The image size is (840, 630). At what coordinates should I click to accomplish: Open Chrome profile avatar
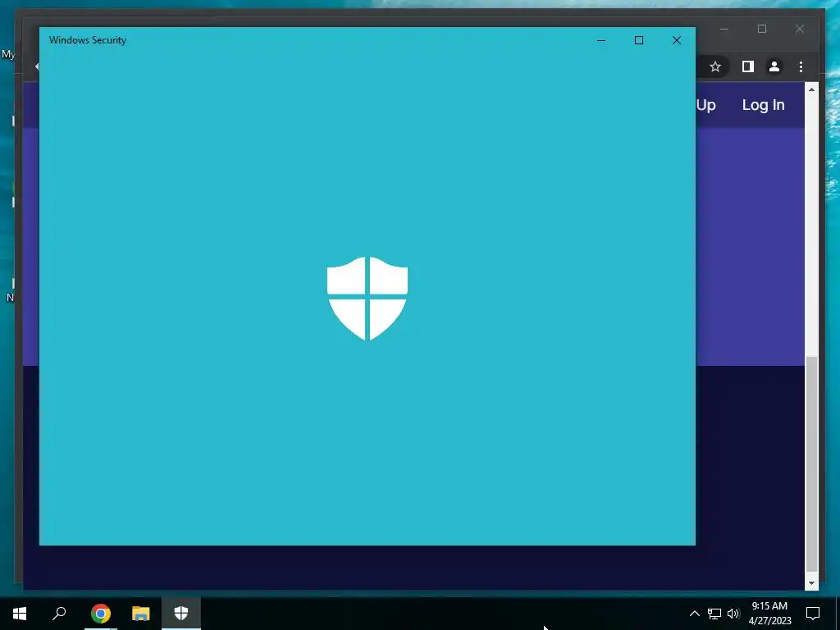click(774, 66)
